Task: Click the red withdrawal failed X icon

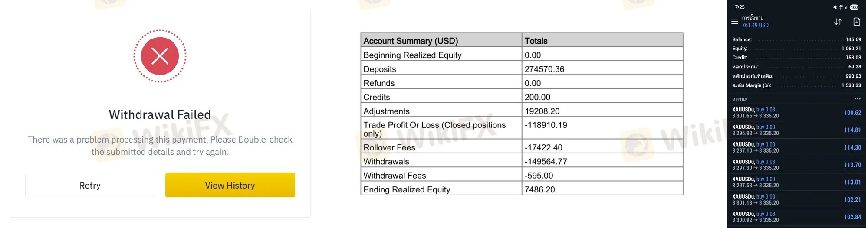Action: click(x=160, y=56)
